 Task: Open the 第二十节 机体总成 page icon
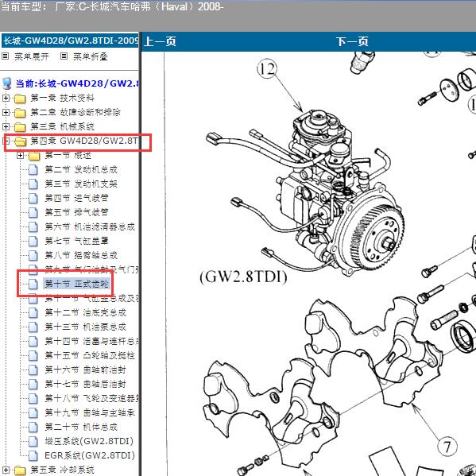[33, 427]
